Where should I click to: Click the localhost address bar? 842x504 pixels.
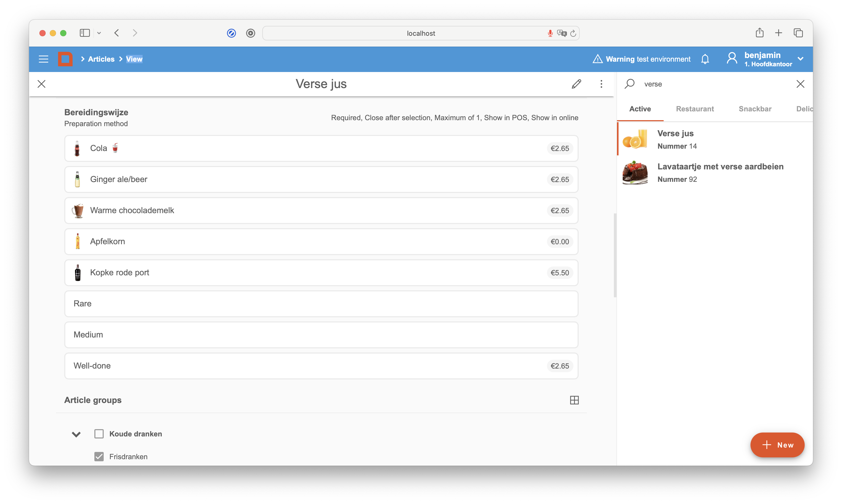coord(420,33)
